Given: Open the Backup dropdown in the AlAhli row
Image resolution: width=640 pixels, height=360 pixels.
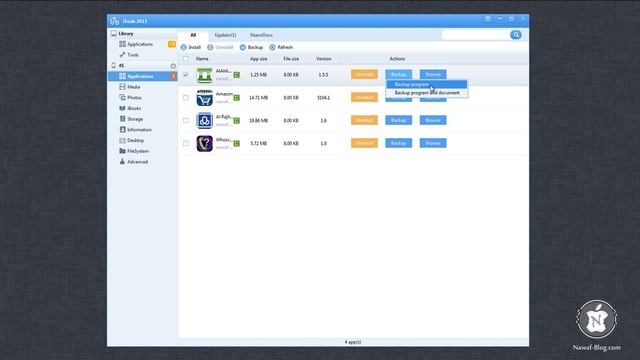Looking at the screenshot, I should (398, 74).
